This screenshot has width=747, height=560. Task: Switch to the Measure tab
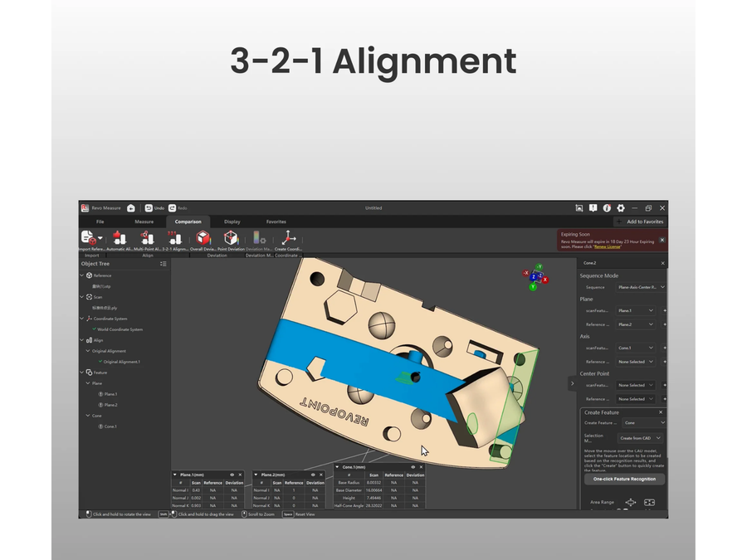[x=144, y=222]
